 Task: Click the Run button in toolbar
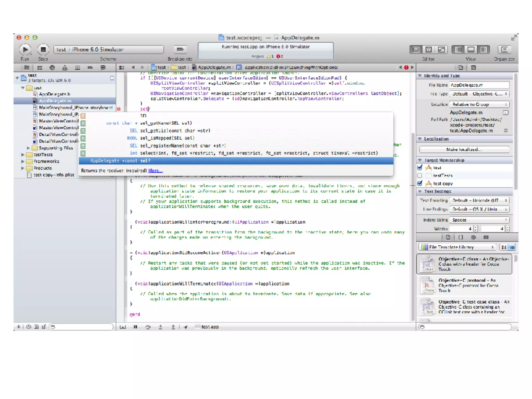(25, 49)
